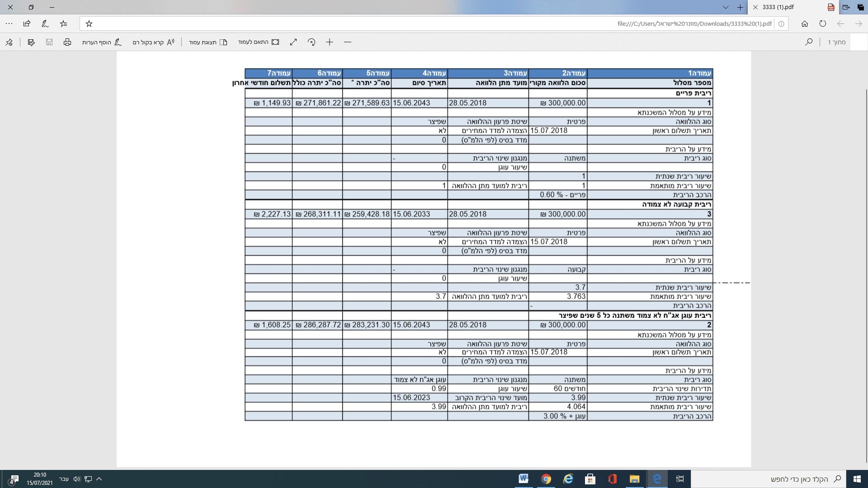Click 'הוסף הערות' add notes button

click(102, 42)
